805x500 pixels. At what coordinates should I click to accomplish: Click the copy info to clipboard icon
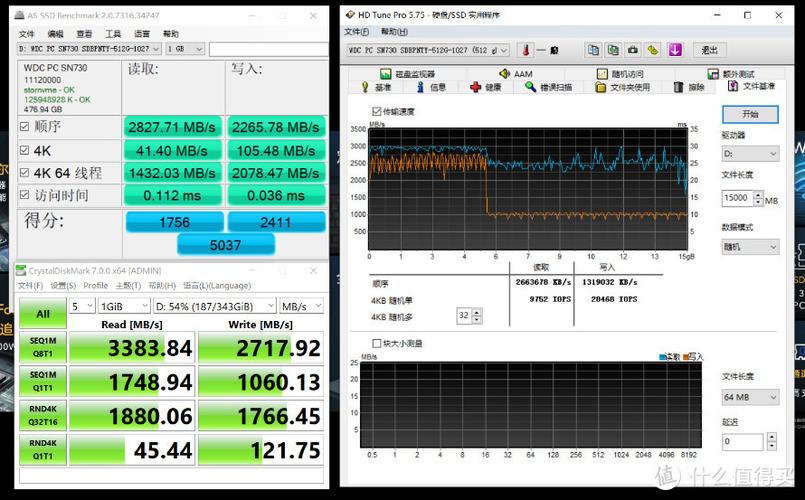[593, 50]
